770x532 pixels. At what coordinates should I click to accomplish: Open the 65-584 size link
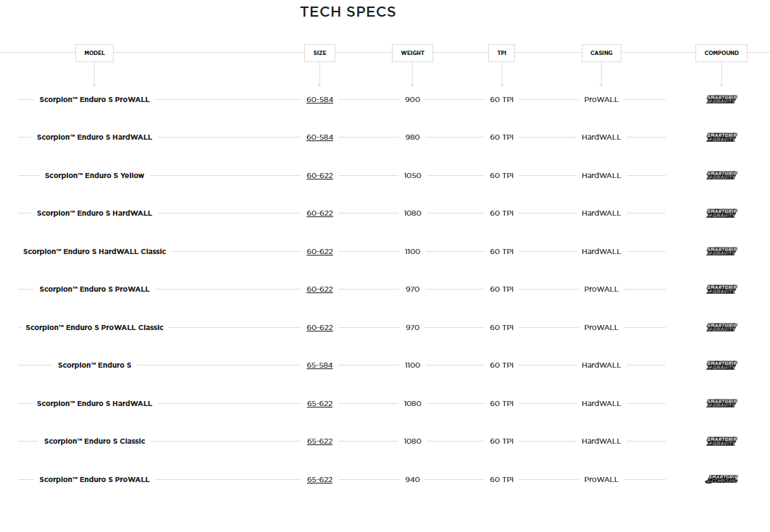[319, 366]
